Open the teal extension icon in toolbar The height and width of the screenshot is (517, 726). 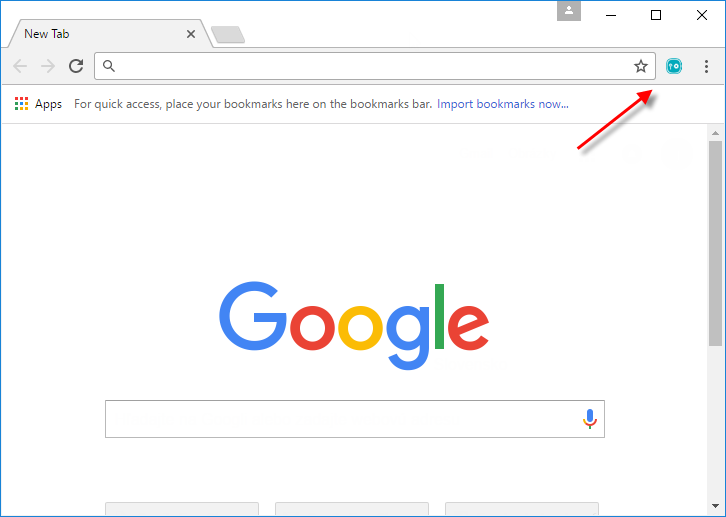(674, 66)
